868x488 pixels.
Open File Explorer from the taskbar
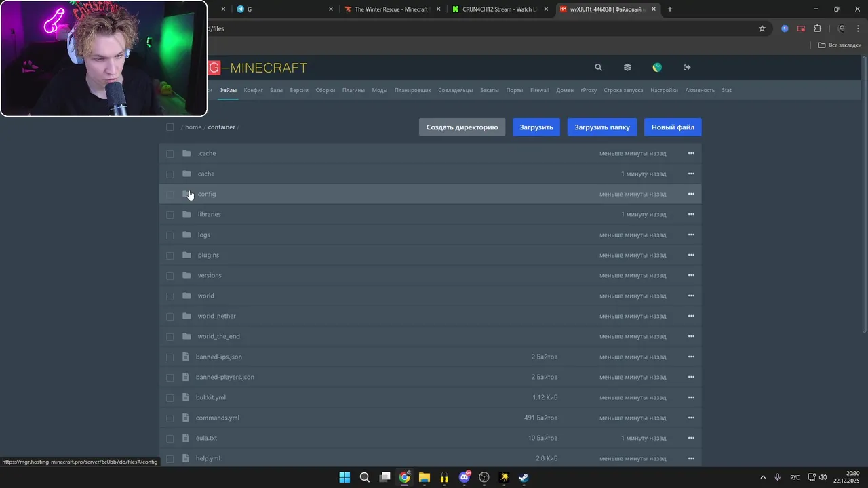(425, 477)
